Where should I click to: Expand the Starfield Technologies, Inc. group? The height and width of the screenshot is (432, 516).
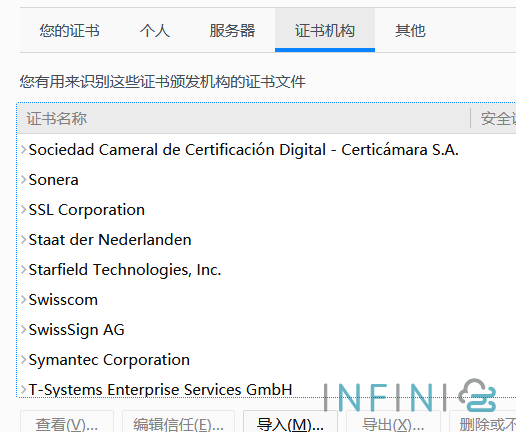coord(23,270)
